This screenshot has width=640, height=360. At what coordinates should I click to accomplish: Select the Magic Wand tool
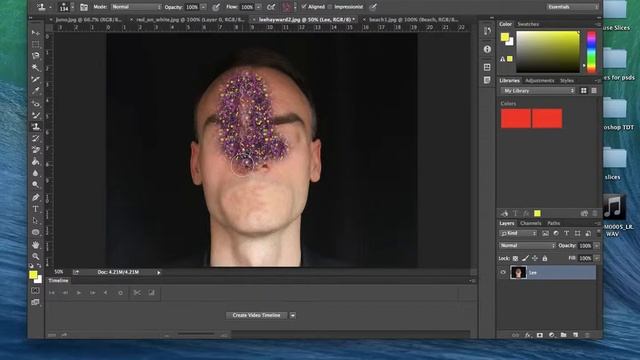coord(36,67)
